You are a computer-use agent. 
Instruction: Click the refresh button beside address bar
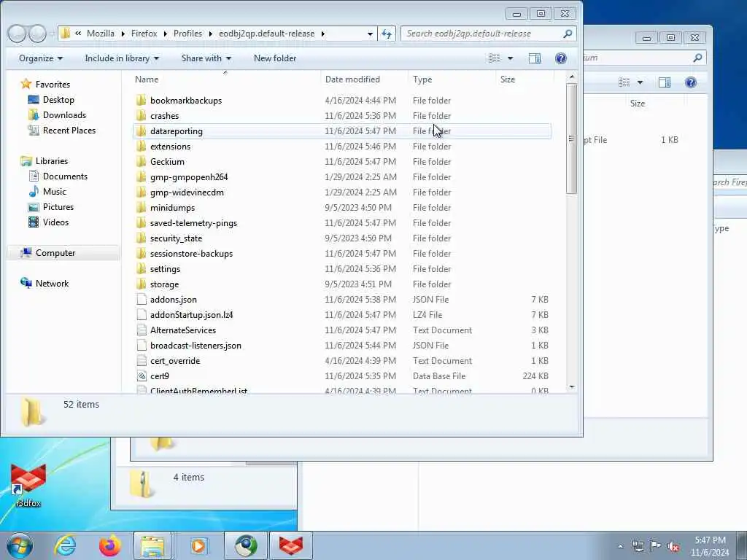click(387, 34)
